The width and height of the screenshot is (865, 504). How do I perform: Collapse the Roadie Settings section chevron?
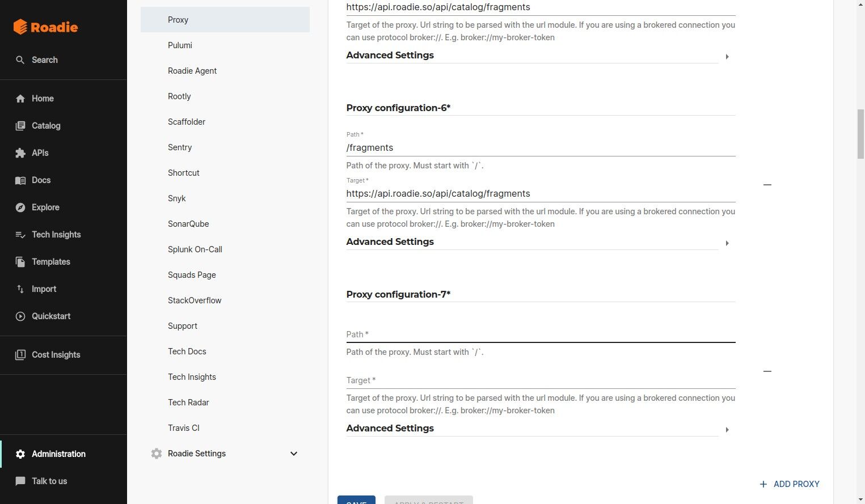294,454
